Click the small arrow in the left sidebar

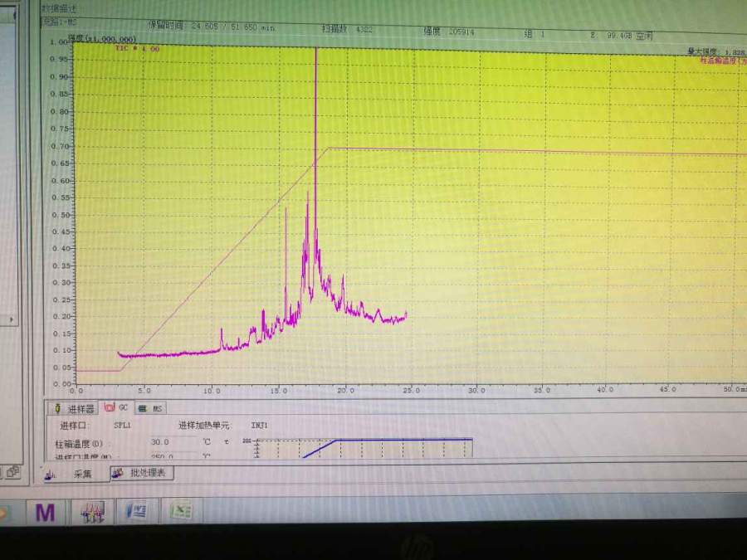click(x=12, y=319)
